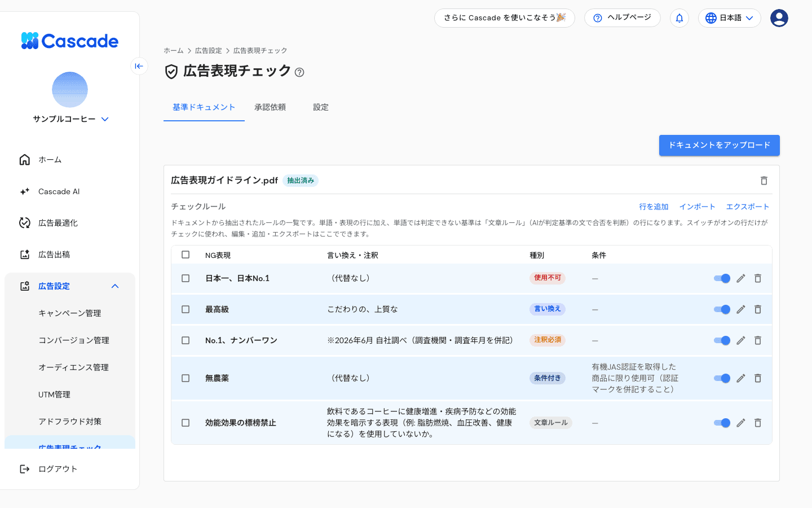Toggle off the 日本一、日本No.1 rule switch
812x508 pixels.
point(722,278)
